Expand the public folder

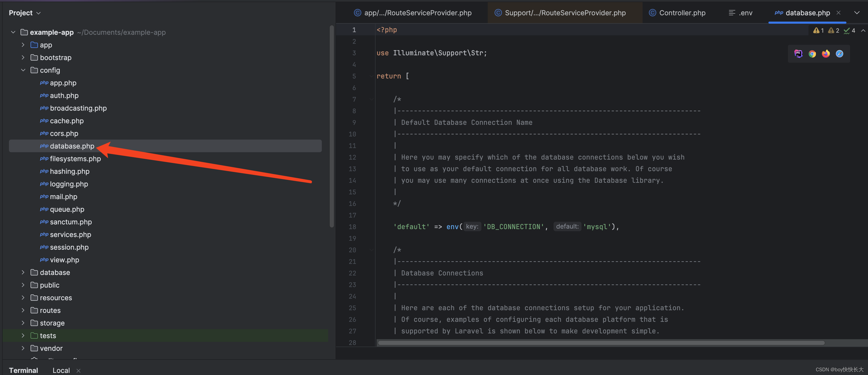23,285
